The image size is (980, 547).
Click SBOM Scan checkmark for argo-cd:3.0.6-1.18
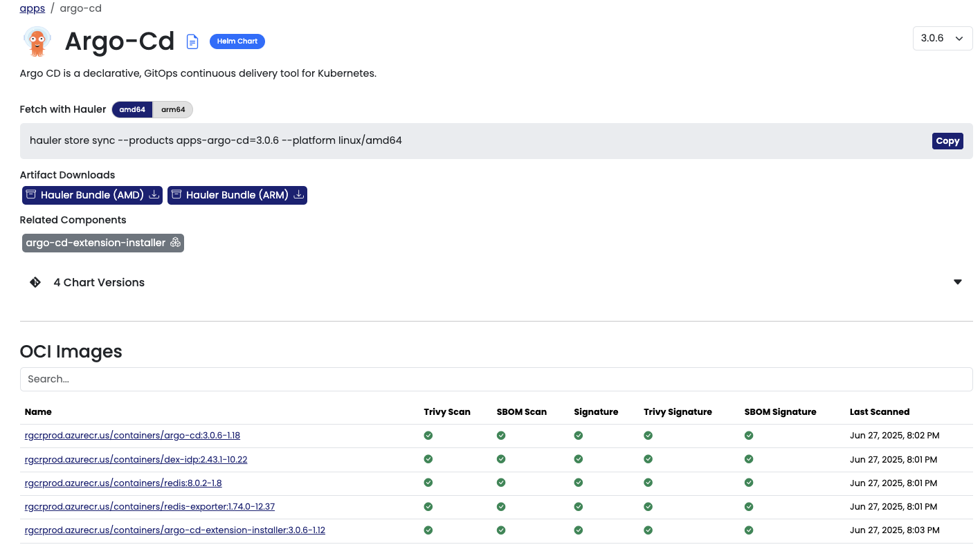click(501, 436)
